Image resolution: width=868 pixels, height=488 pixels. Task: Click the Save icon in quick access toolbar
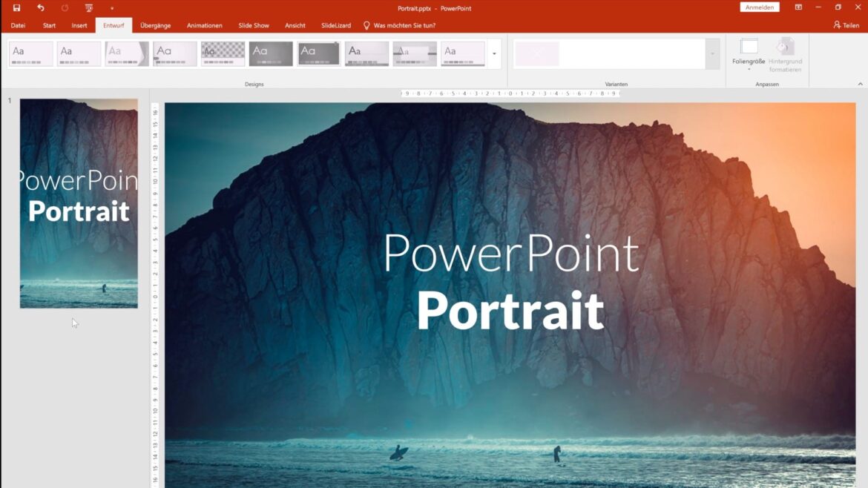tap(16, 8)
